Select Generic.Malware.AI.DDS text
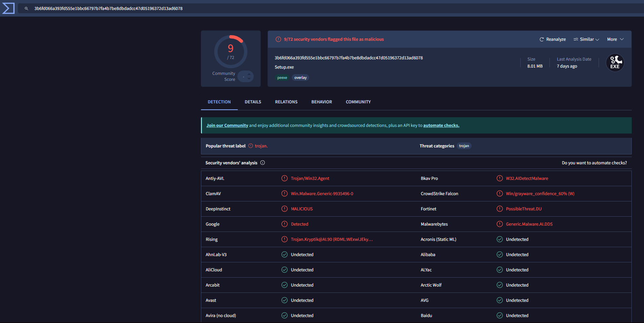The height and width of the screenshot is (323, 644). (529, 224)
